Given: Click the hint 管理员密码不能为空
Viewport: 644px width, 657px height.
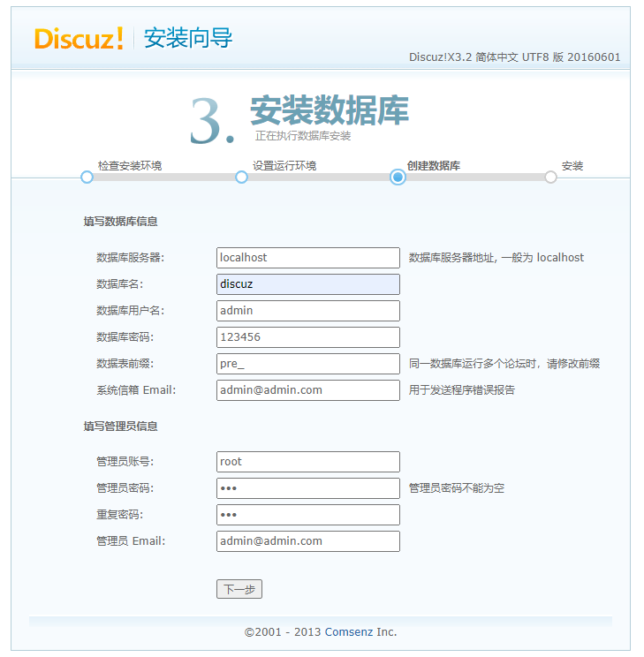Looking at the screenshot, I should [x=457, y=488].
